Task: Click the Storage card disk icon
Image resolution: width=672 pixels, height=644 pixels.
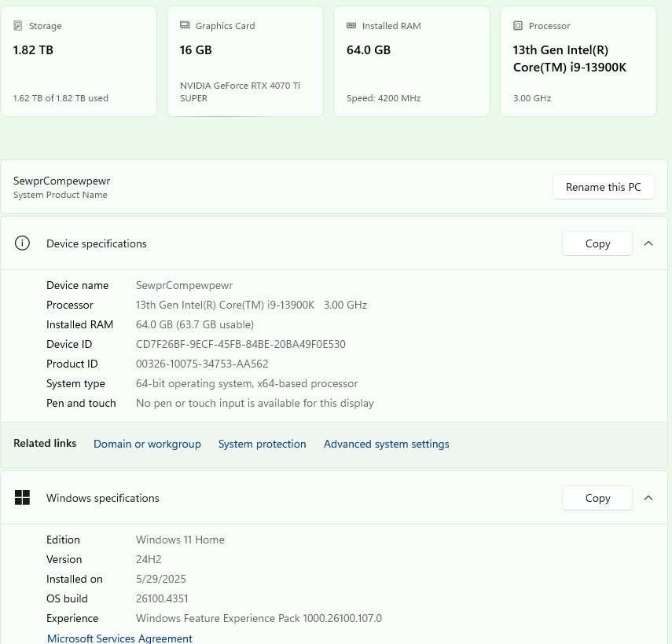Action: (18, 26)
